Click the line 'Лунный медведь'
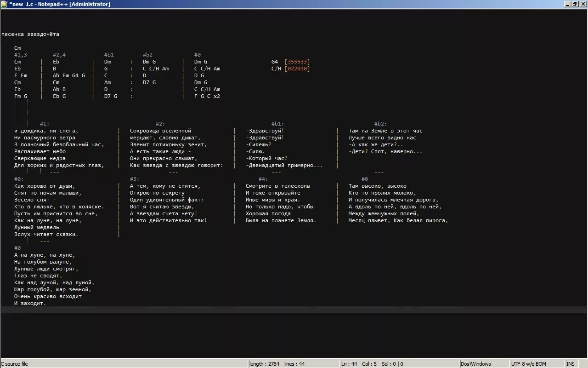Screen dimensions: 588x368 pos(37,227)
